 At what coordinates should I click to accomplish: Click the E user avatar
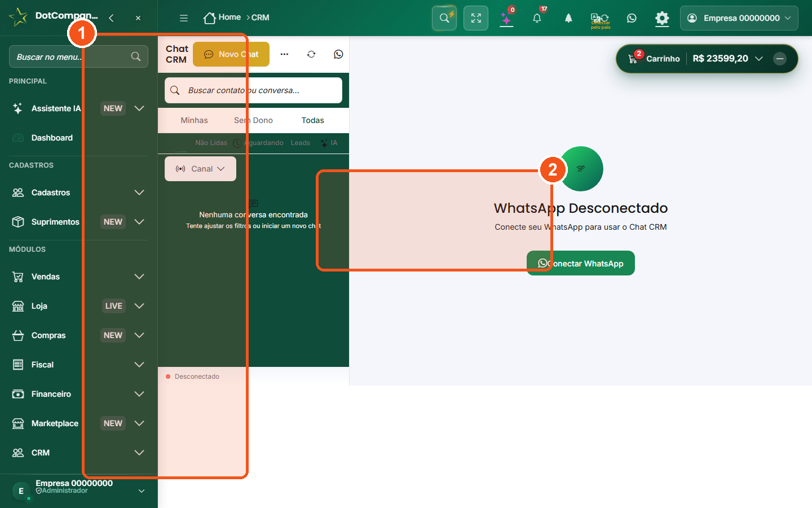[x=21, y=491]
